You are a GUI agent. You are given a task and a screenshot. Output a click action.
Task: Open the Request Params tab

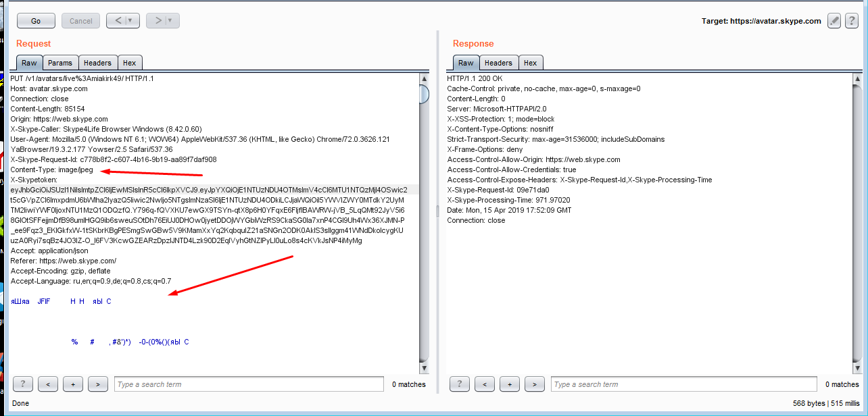pos(60,63)
